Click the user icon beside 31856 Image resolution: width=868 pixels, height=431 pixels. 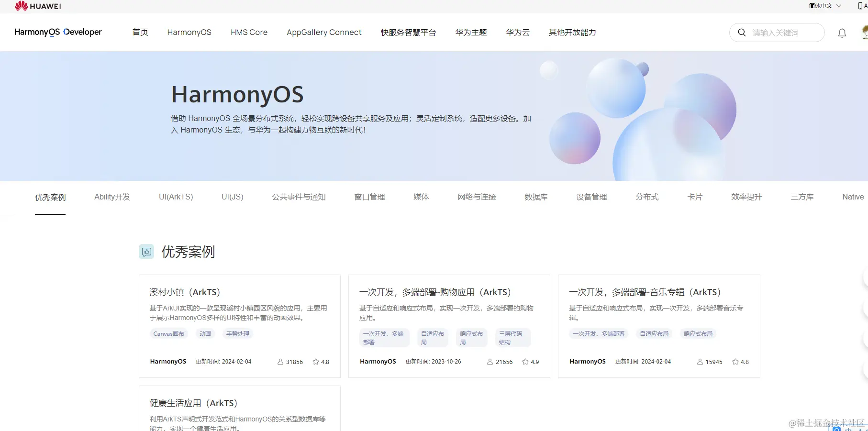coord(280,362)
